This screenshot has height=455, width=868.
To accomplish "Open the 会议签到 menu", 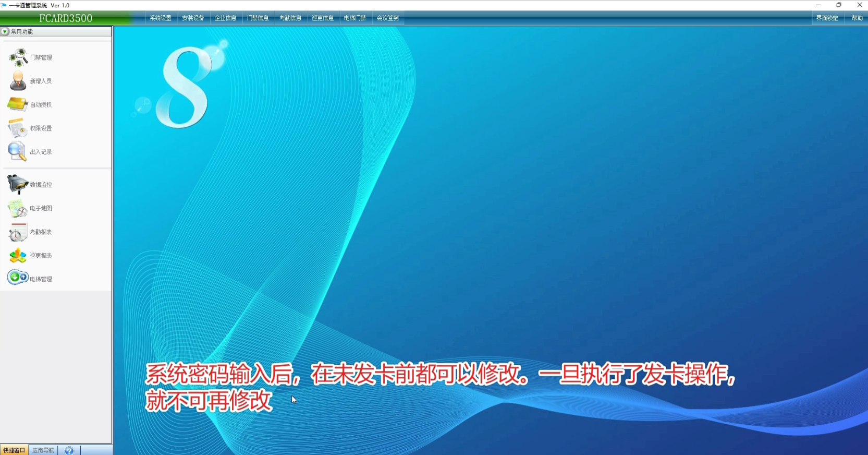I will click(x=387, y=18).
